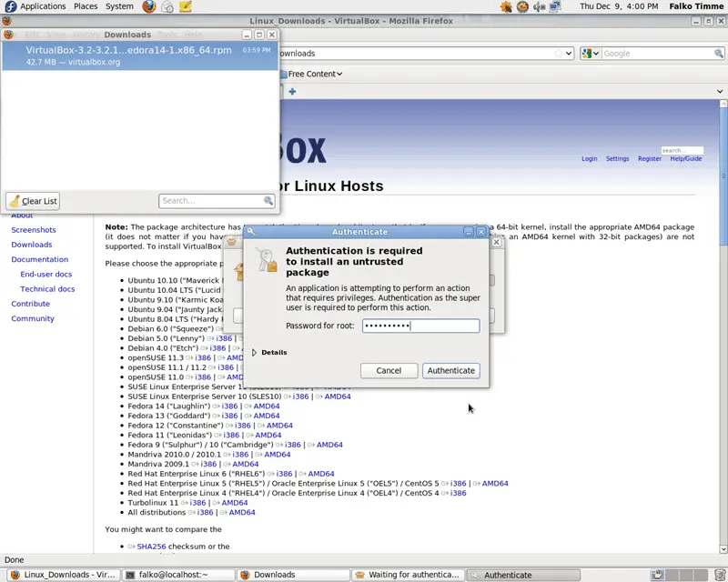Click the Free Content bookmark folder icon
Image resolution: width=728 pixels, height=582 pixels.
(x=283, y=74)
